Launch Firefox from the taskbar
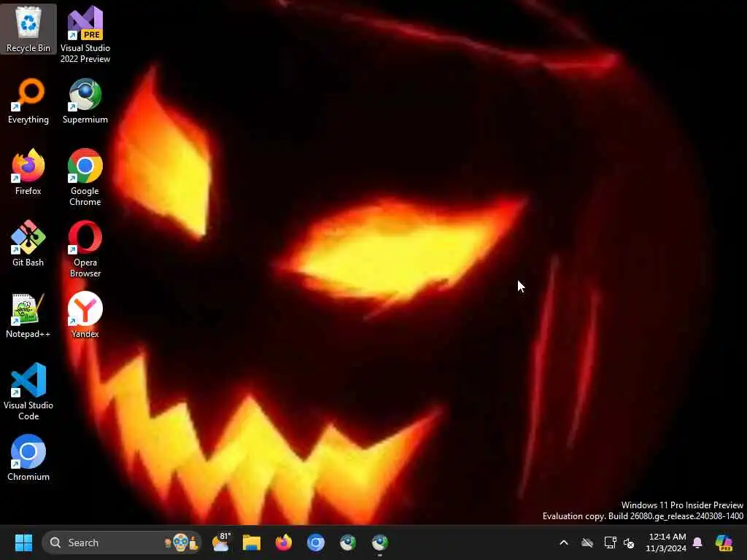Viewport: 747px width, 560px height. pyautogui.click(x=284, y=542)
